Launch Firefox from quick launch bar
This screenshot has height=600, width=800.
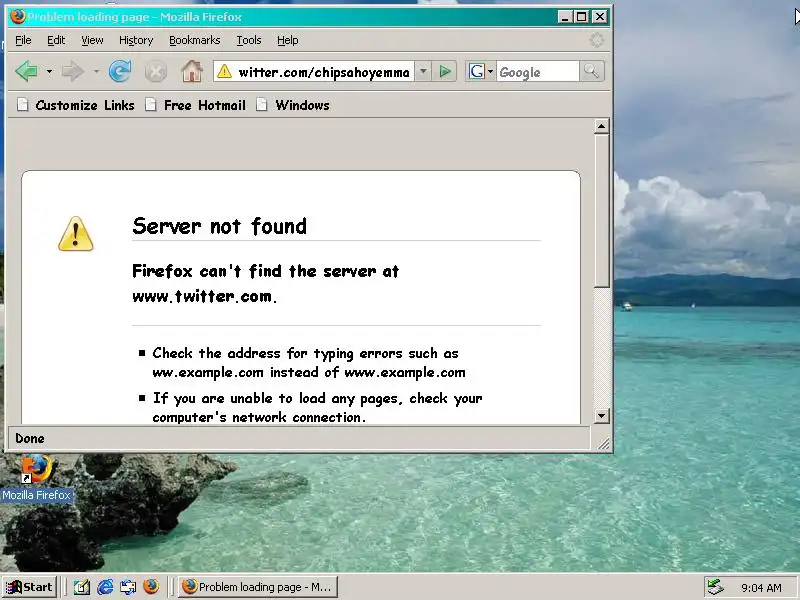(x=151, y=587)
